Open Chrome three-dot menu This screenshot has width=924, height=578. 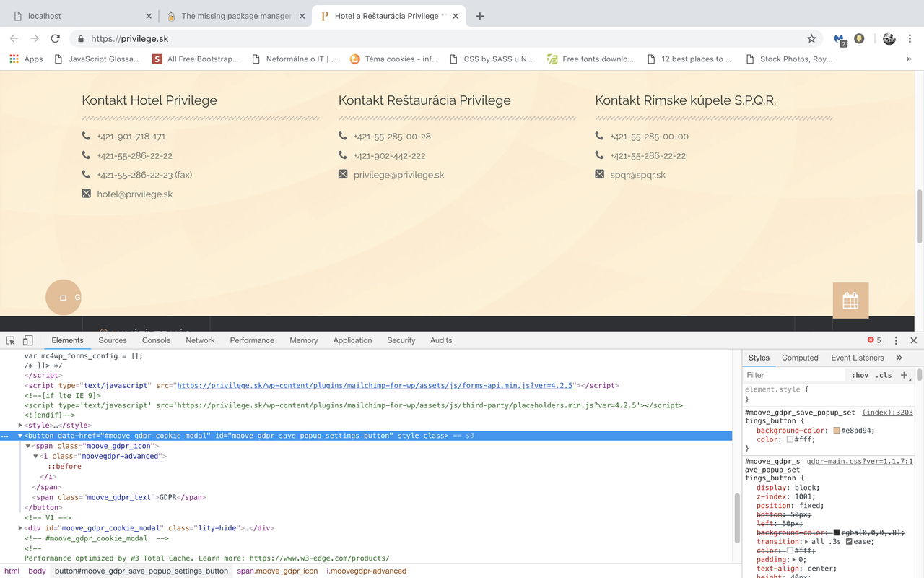[911, 38]
